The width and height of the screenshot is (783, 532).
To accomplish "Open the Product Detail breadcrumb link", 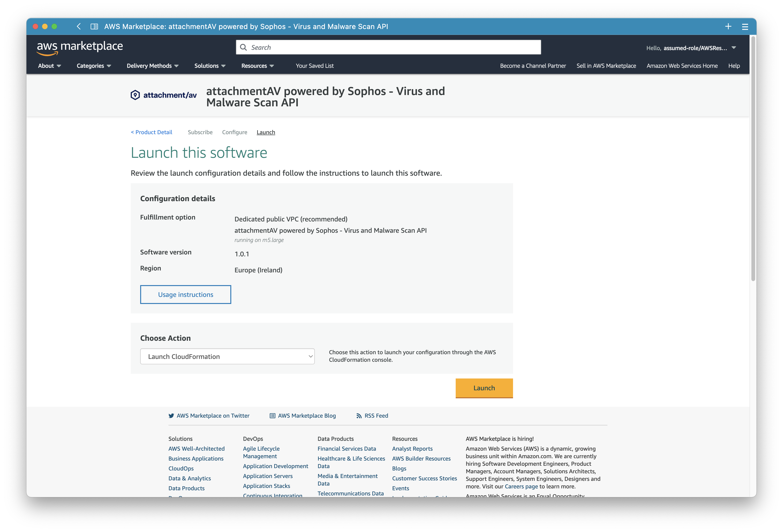I will [152, 132].
